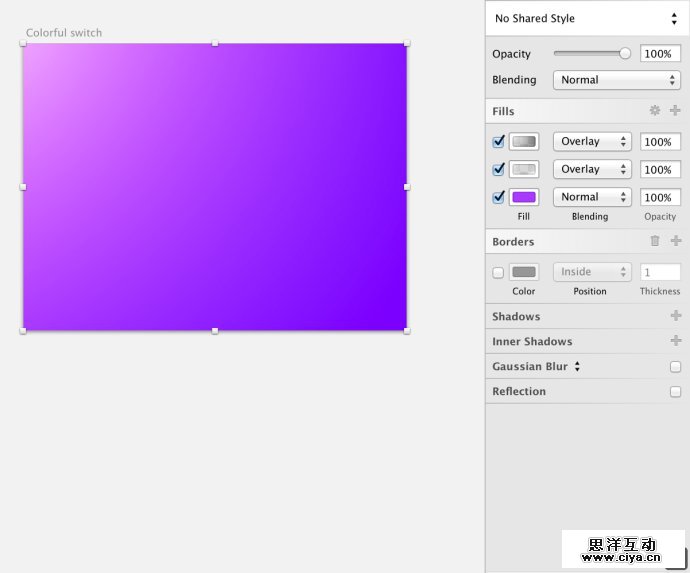Enable the border checkbox
Viewport: 690px width, 573px height.
point(499,272)
